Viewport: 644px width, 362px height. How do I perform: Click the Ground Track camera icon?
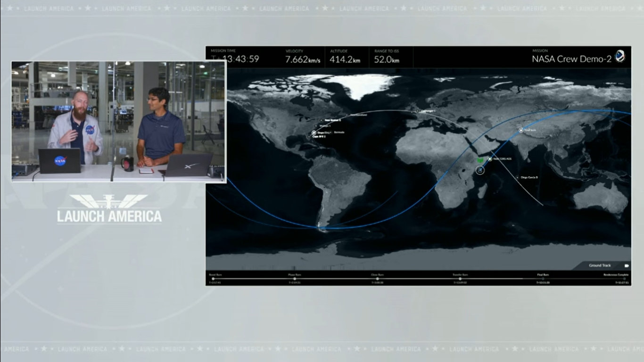(627, 265)
